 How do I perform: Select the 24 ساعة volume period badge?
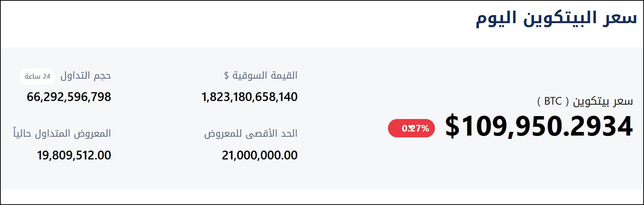(37, 76)
